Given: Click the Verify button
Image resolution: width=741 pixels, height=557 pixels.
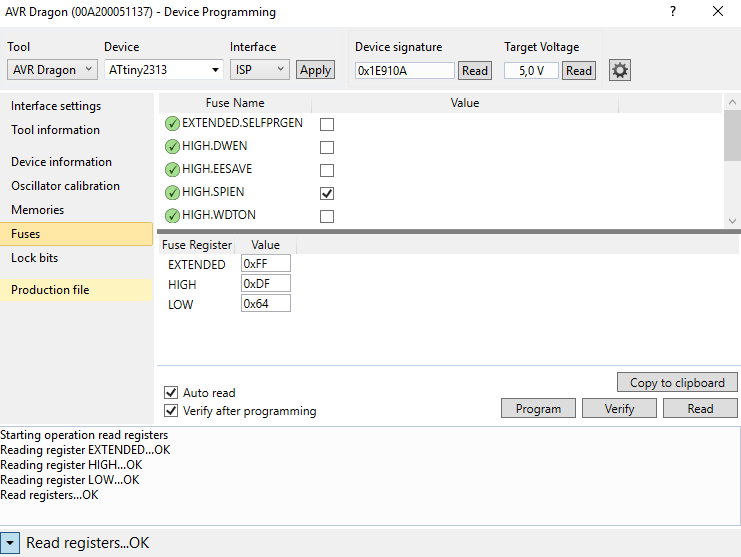Looking at the screenshot, I should click(619, 409).
